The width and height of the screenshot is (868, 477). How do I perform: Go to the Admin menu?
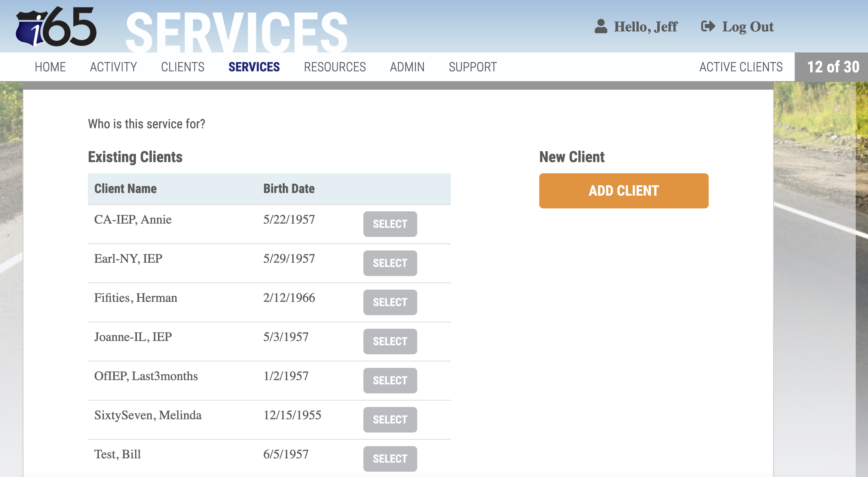pos(407,67)
